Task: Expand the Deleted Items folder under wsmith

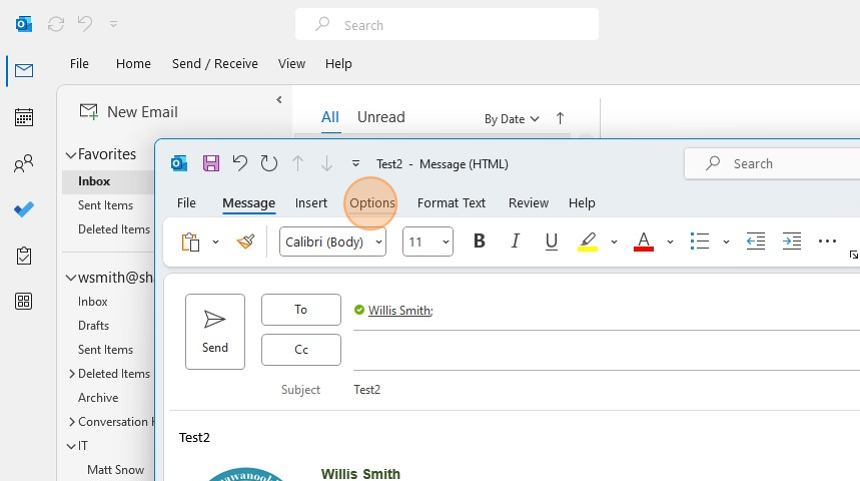Action: tap(72, 374)
